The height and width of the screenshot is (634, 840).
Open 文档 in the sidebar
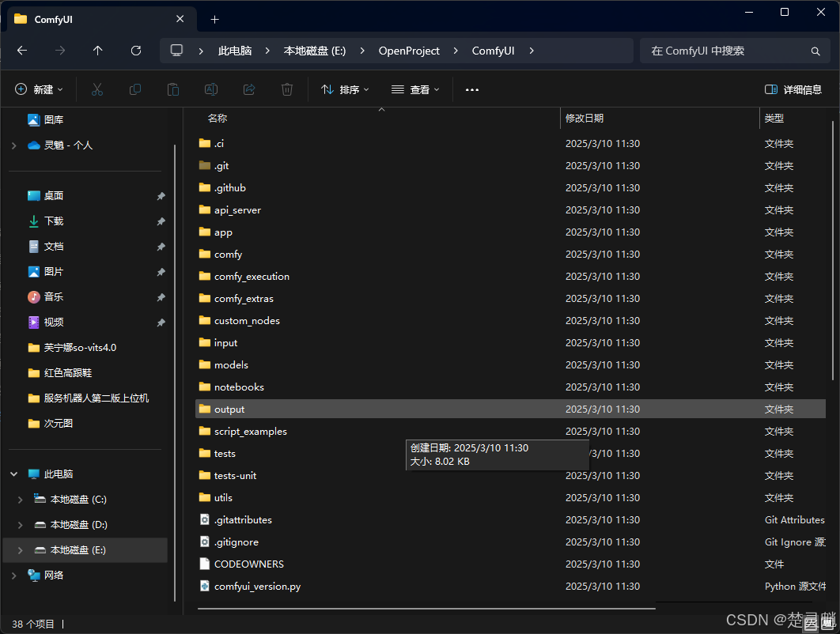(46, 247)
